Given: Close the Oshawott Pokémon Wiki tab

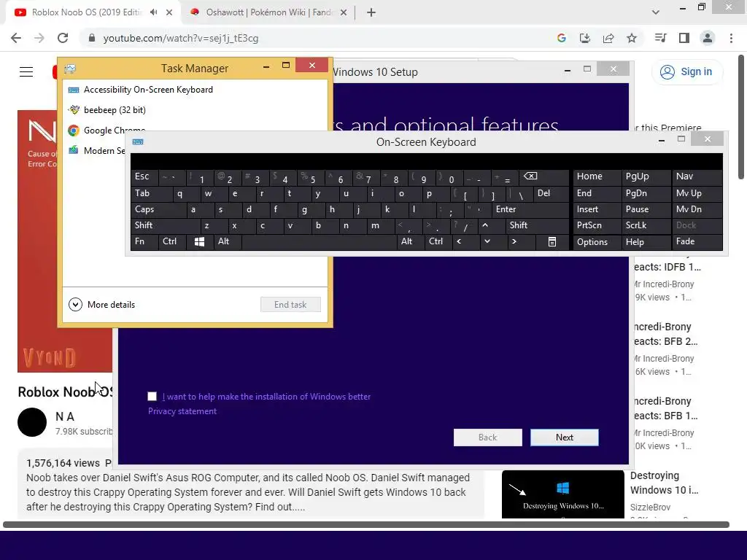Looking at the screenshot, I should 344,12.
